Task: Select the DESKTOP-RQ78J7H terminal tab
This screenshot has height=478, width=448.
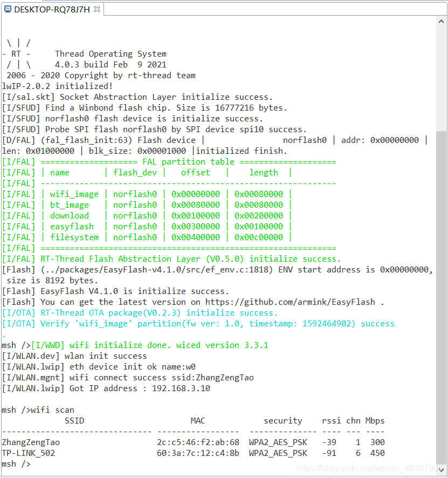Action: tap(52, 10)
